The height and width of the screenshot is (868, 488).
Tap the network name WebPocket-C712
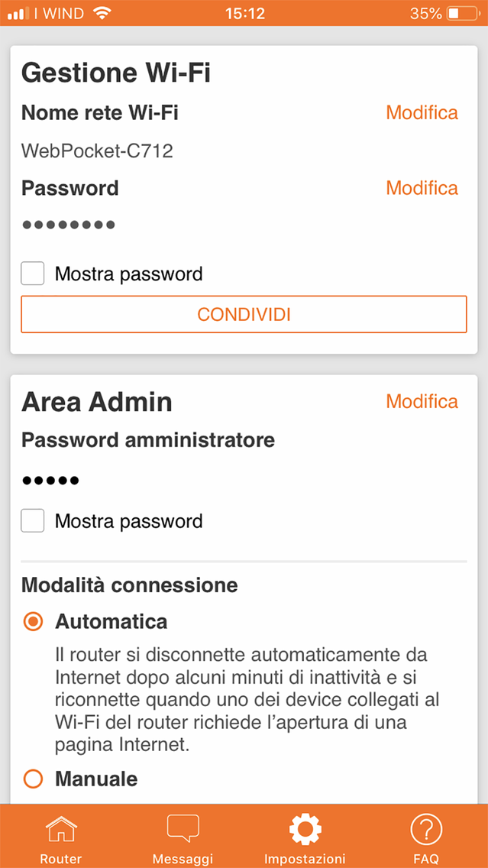(x=98, y=151)
